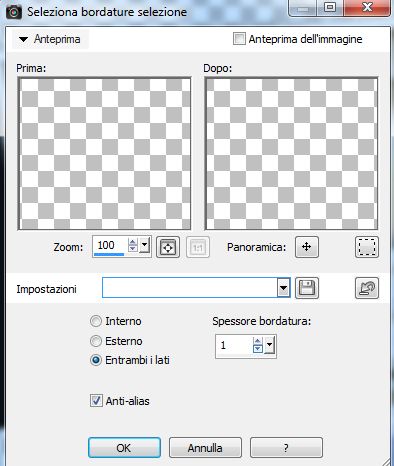394x466 pixels.
Task: Reset settings to default icon
Action: [367, 288]
